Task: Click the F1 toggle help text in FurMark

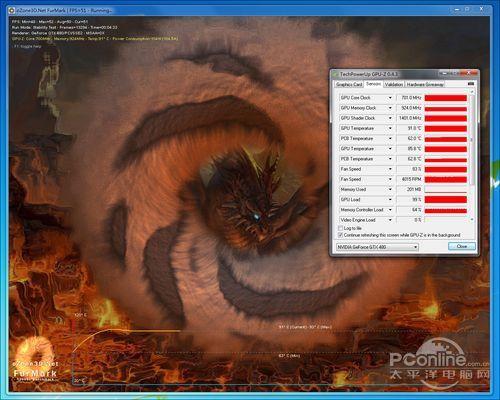Action: click(27, 46)
